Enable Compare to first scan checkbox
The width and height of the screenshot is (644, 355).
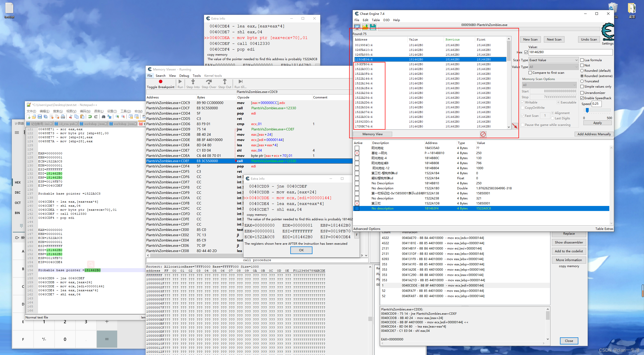(530, 73)
